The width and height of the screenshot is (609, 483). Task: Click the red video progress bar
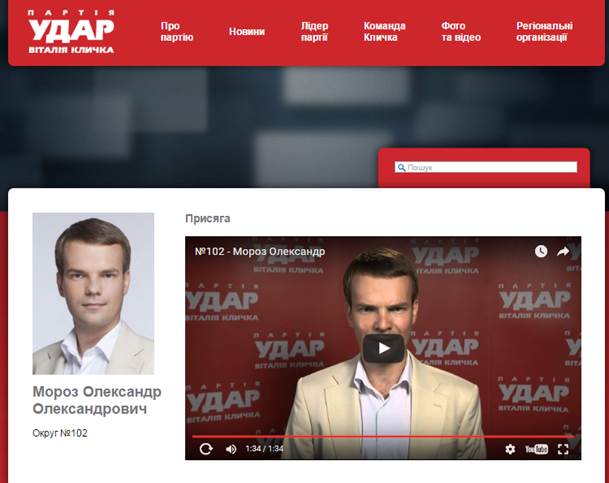click(x=383, y=437)
